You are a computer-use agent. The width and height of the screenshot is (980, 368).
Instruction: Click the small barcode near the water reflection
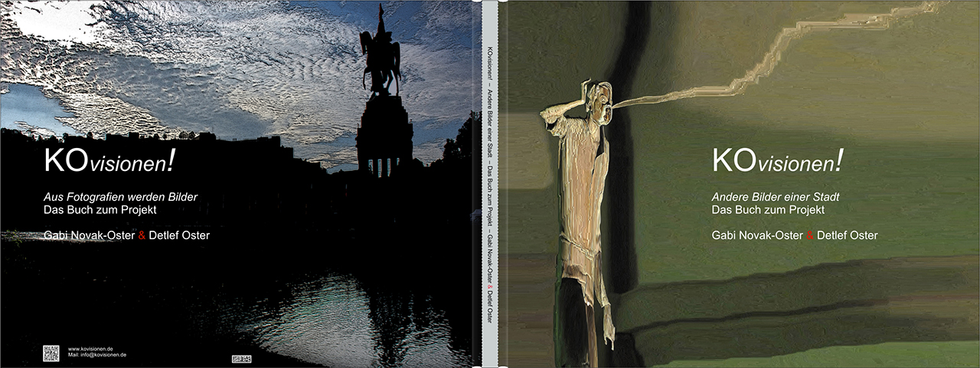[x=240, y=358]
